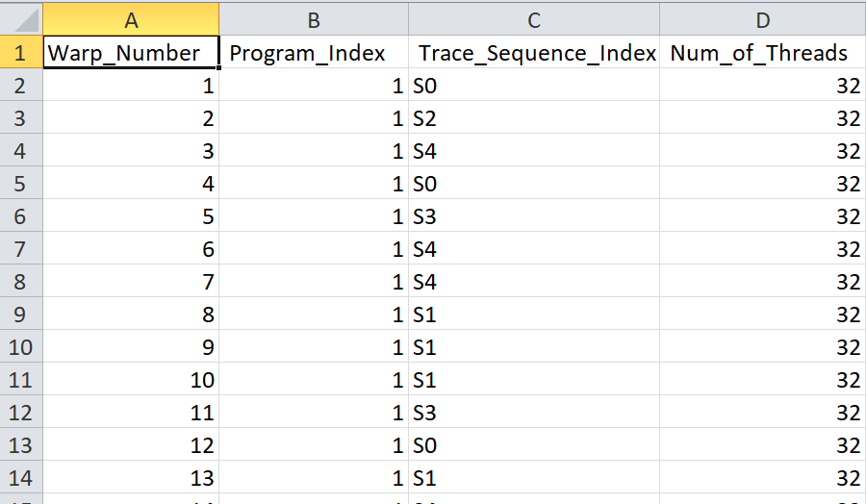Select Warp_Number cell with value 13
The height and width of the screenshot is (504, 866).
pyautogui.click(x=131, y=478)
